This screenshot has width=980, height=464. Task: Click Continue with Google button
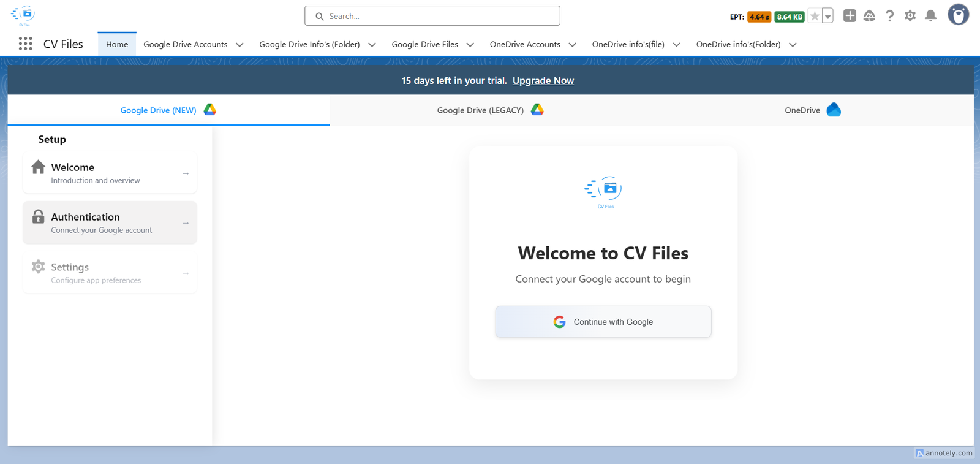pyautogui.click(x=603, y=322)
